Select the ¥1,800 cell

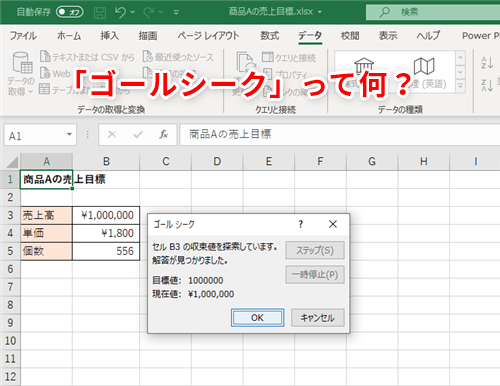106,233
